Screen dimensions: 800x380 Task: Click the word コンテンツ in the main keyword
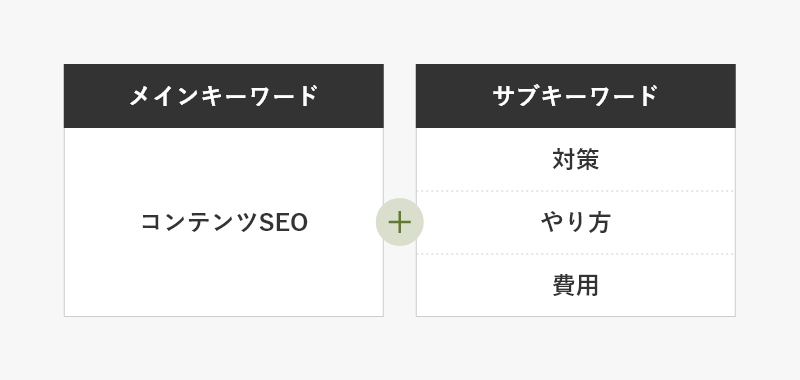click(199, 223)
